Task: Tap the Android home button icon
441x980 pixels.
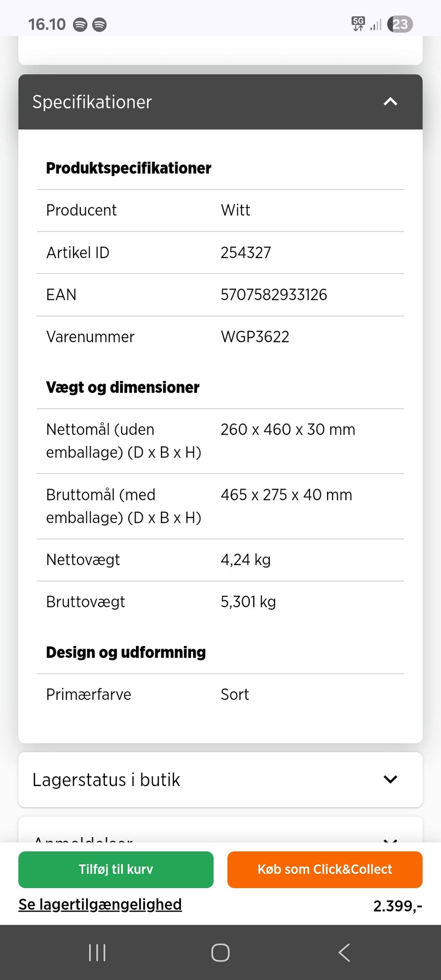Action: (x=220, y=952)
